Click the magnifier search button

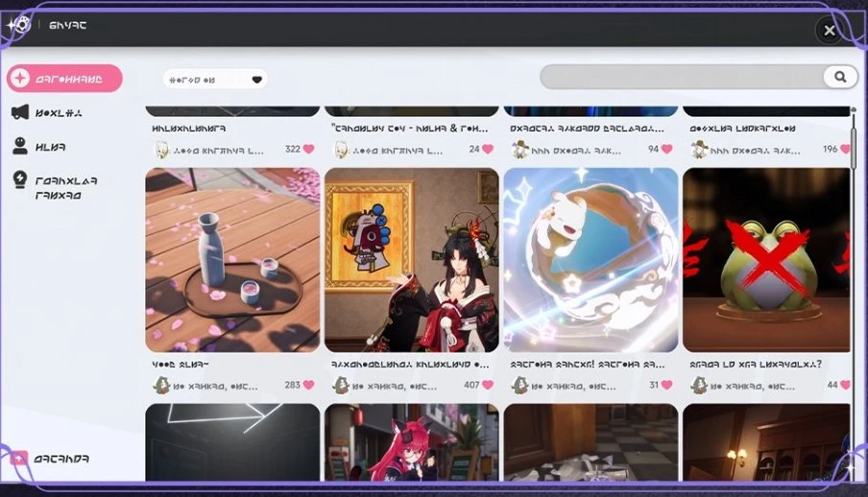[840, 77]
